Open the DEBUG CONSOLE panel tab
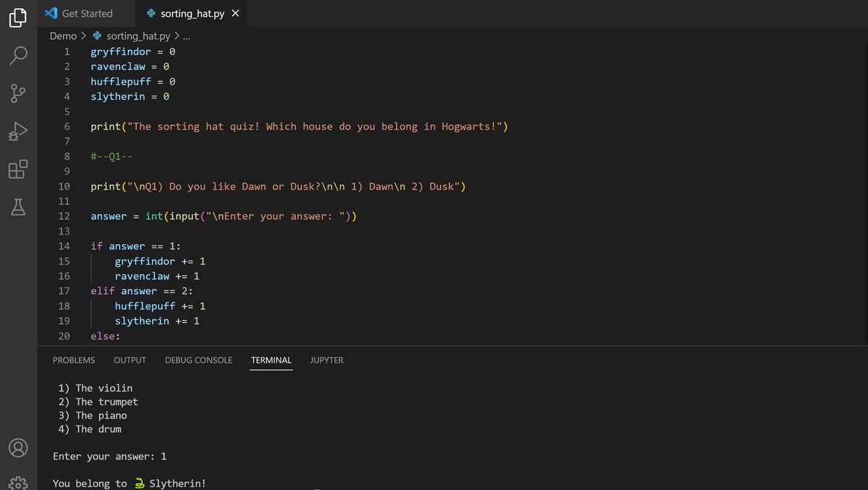Screen dimensions: 868x490 pos(199,360)
